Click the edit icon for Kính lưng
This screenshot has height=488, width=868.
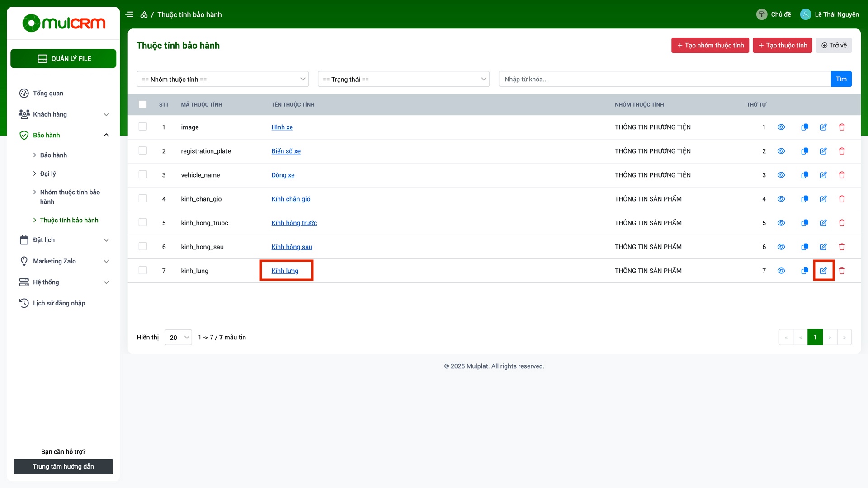(x=823, y=271)
